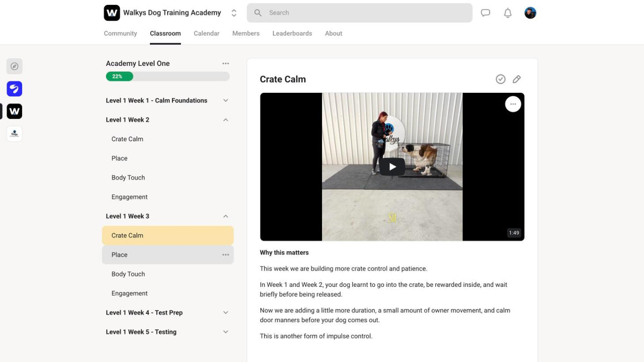Open the video options three-dot button
This screenshot has height=362, width=644.
click(x=513, y=104)
